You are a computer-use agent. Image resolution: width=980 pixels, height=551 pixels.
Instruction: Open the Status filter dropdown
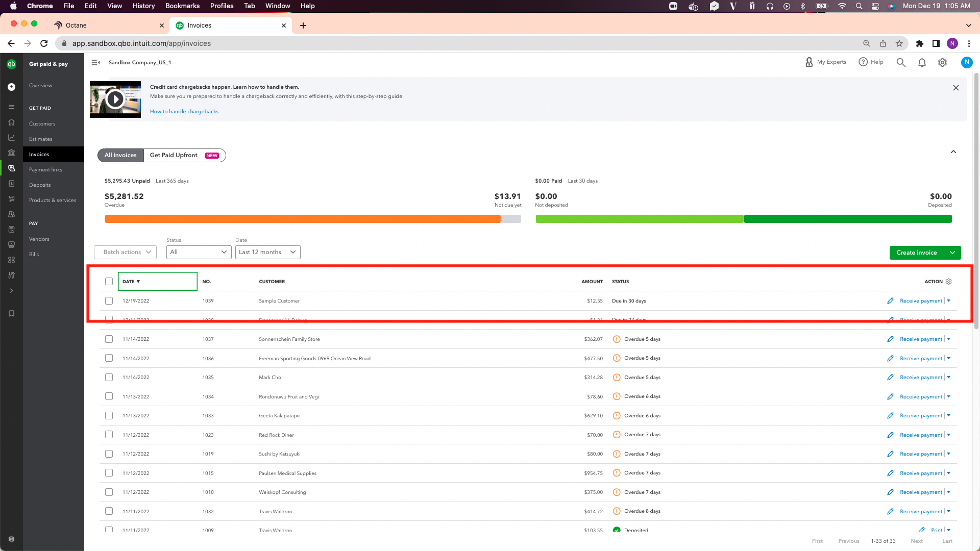(x=199, y=253)
